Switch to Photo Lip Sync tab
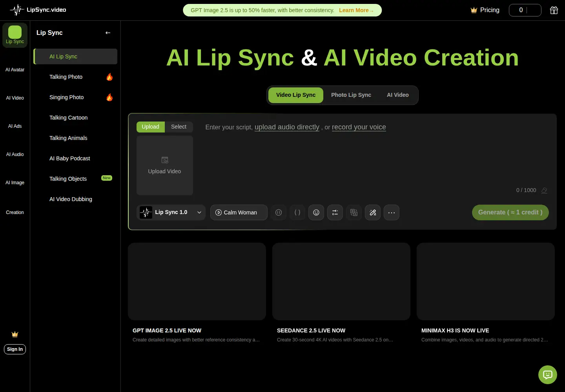 tap(351, 95)
